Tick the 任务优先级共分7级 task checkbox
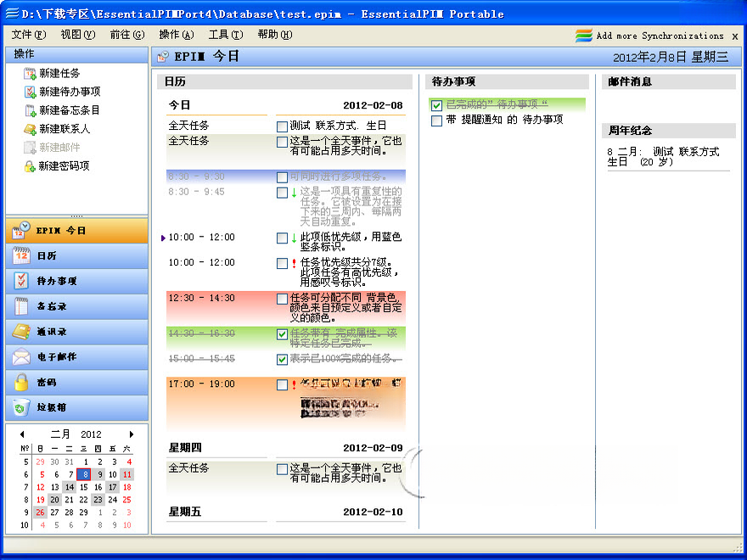This screenshot has width=747, height=560. click(282, 263)
